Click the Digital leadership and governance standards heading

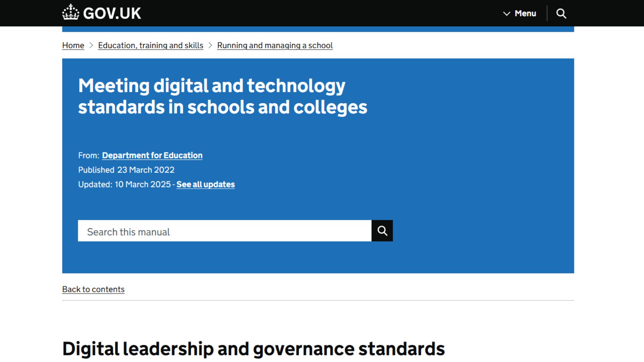253,348
